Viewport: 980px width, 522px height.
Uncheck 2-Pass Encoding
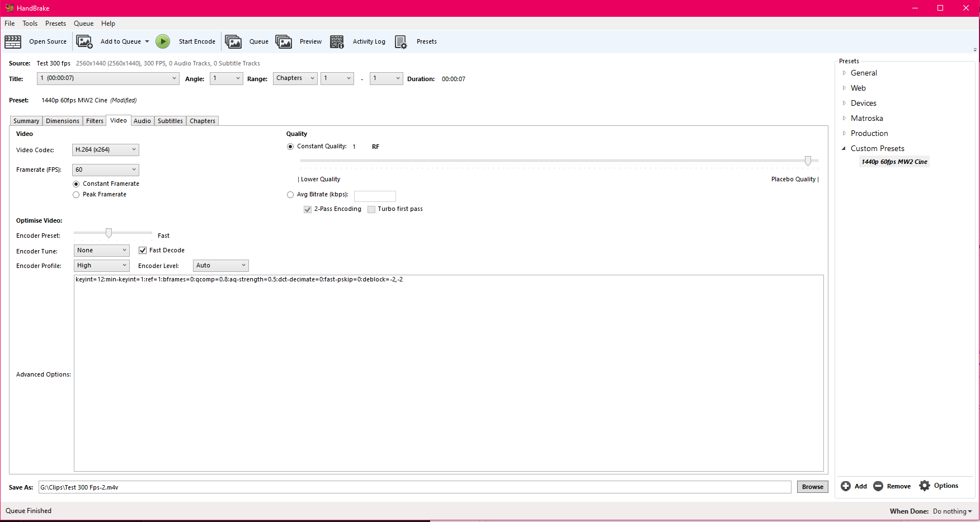(x=308, y=209)
